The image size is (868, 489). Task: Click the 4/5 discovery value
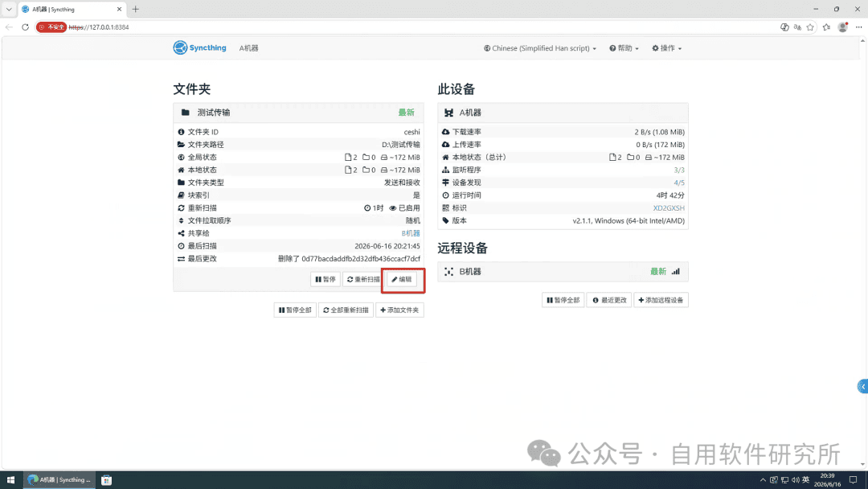(x=679, y=183)
